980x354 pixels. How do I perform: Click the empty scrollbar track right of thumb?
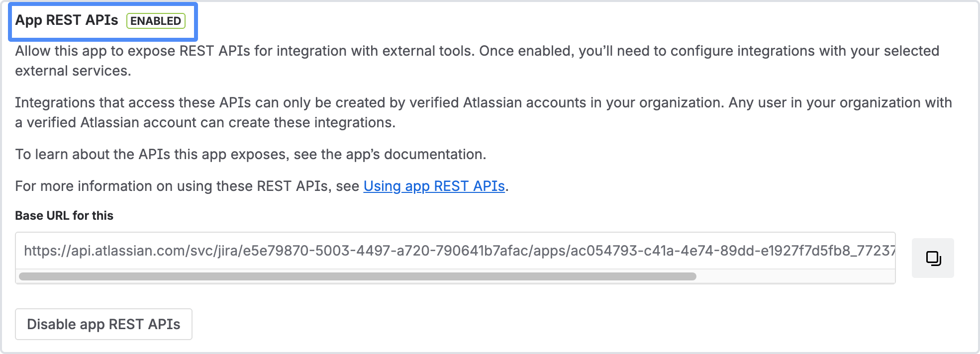tap(795, 276)
